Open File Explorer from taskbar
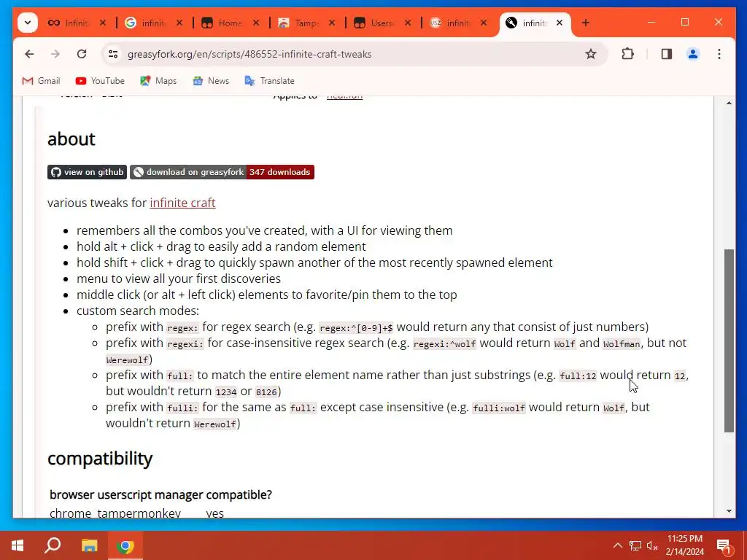This screenshot has width=747, height=560. click(x=89, y=545)
